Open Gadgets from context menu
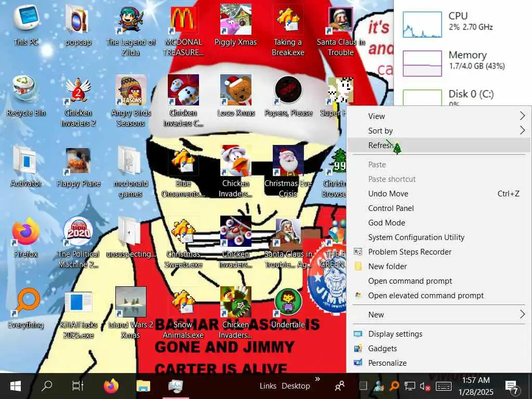532x399 pixels. [438, 349]
